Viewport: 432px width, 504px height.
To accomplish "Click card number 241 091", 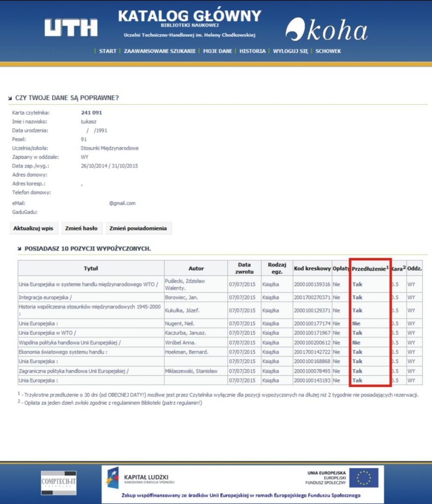I will (91, 113).
